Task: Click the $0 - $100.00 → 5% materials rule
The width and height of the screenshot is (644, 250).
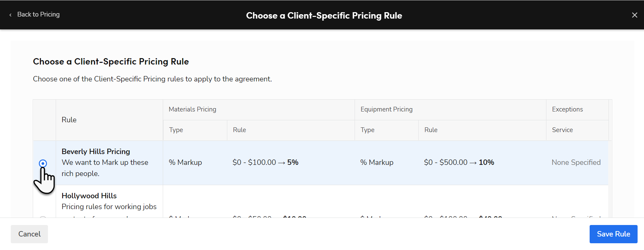Action: click(x=265, y=162)
